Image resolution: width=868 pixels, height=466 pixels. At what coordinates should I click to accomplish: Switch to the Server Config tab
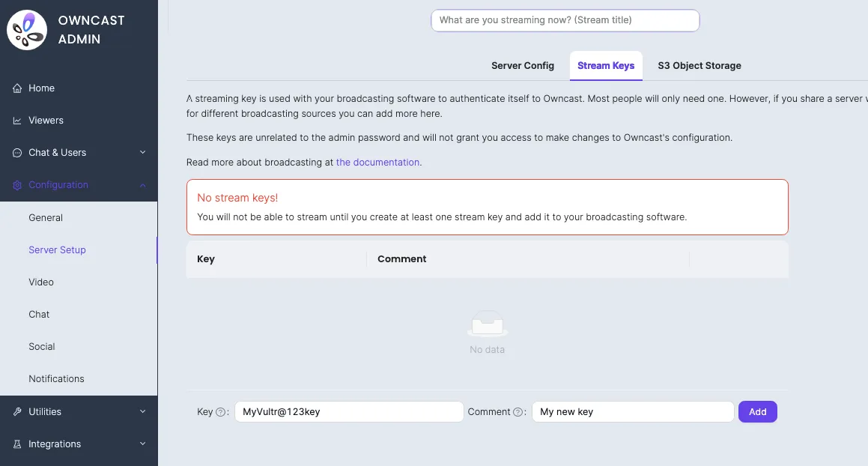(x=523, y=65)
